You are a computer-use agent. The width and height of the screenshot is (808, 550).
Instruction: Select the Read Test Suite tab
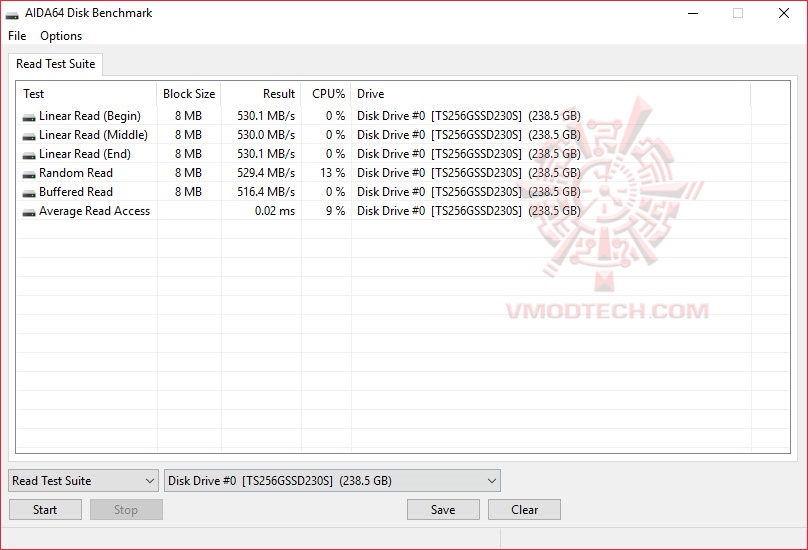point(55,64)
